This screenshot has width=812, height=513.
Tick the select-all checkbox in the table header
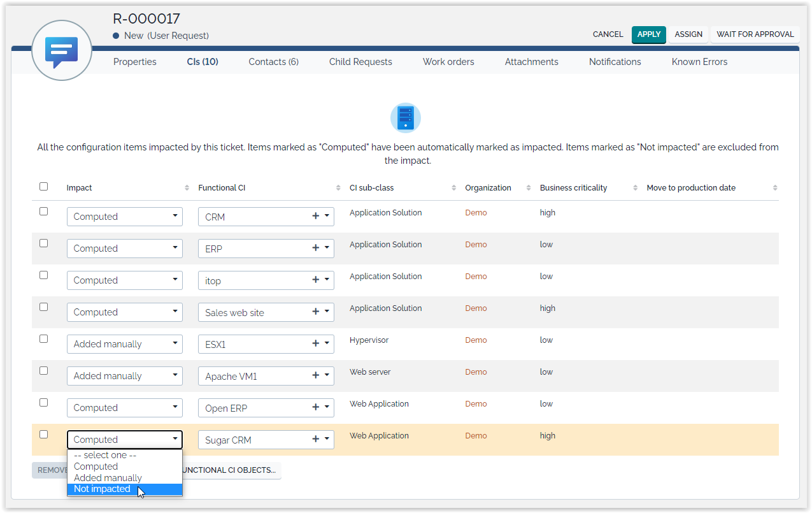(43, 186)
